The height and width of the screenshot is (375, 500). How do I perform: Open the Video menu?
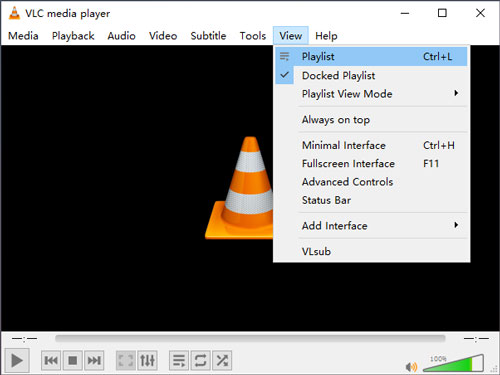163,36
